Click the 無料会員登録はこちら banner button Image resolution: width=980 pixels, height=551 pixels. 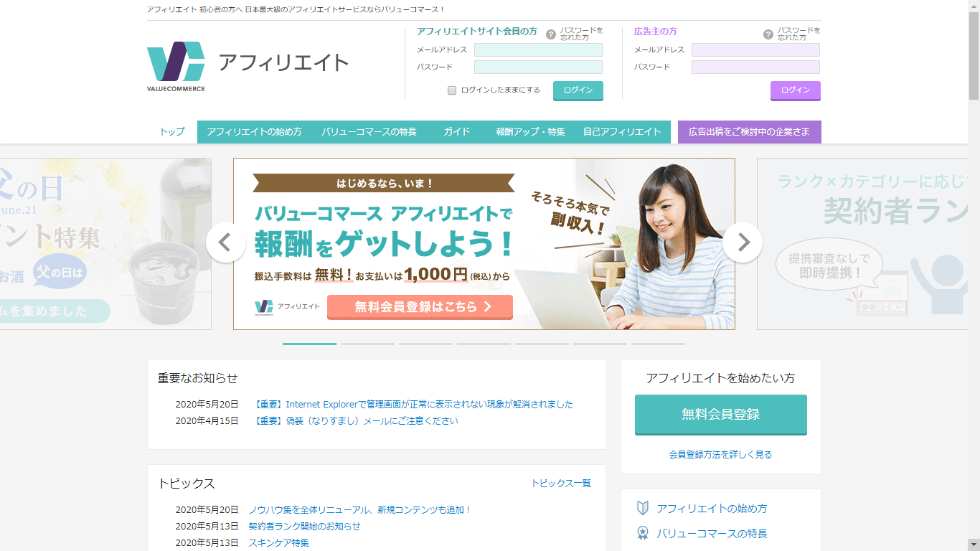pyautogui.click(x=420, y=307)
